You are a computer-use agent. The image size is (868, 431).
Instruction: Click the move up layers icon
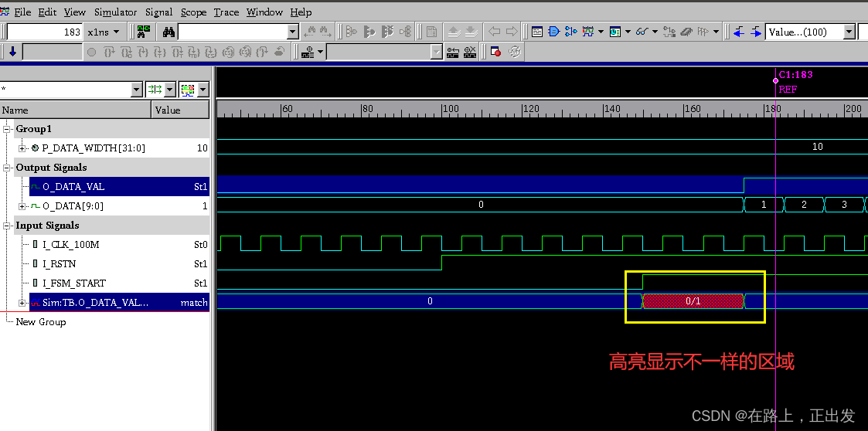(454, 32)
